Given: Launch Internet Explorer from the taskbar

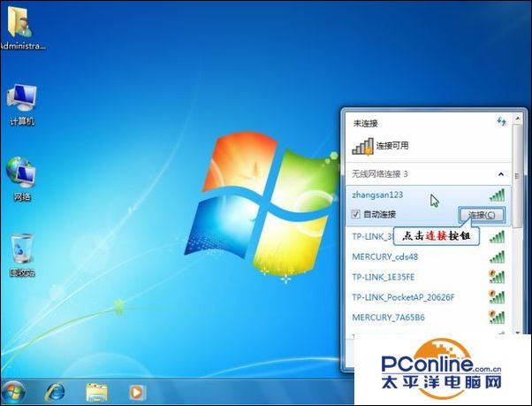Looking at the screenshot, I should pyautogui.click(x=55, y=393).
